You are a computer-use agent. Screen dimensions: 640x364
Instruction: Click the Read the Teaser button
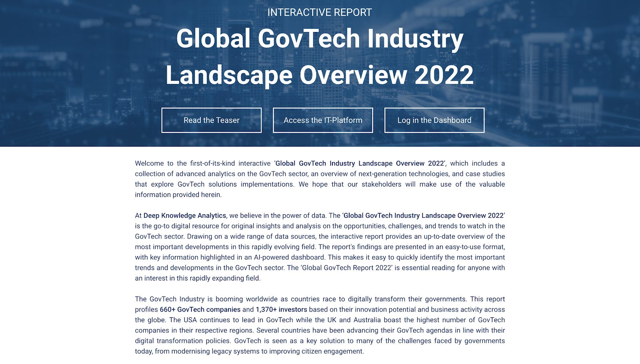tap(211, 120)
